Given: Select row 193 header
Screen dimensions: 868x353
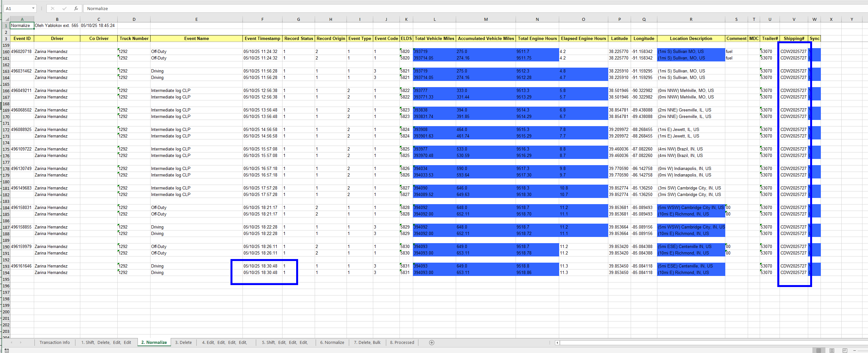Looking at the screenshot, I should [x=6, y=266].
